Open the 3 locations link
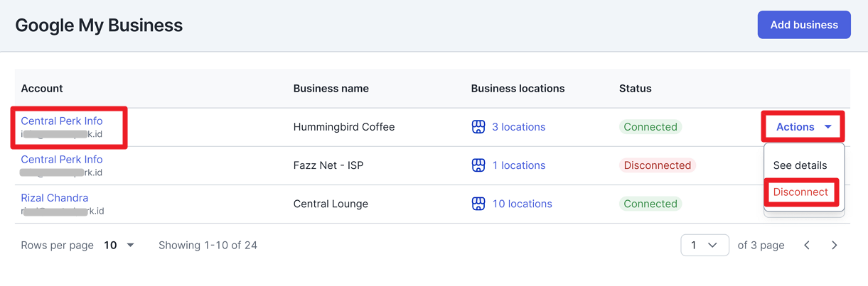The height and width of the screenshot is (286, 868). pyautogui.click(x=519, y=127)
